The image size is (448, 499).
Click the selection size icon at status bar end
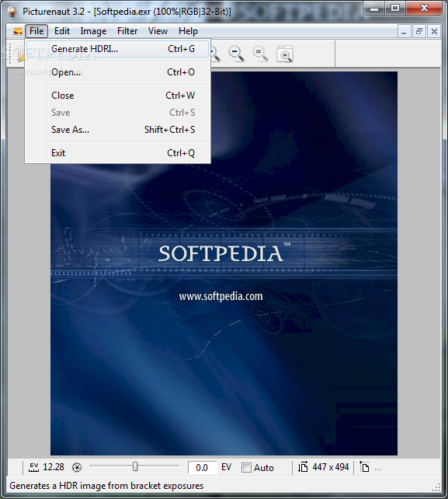364,467
